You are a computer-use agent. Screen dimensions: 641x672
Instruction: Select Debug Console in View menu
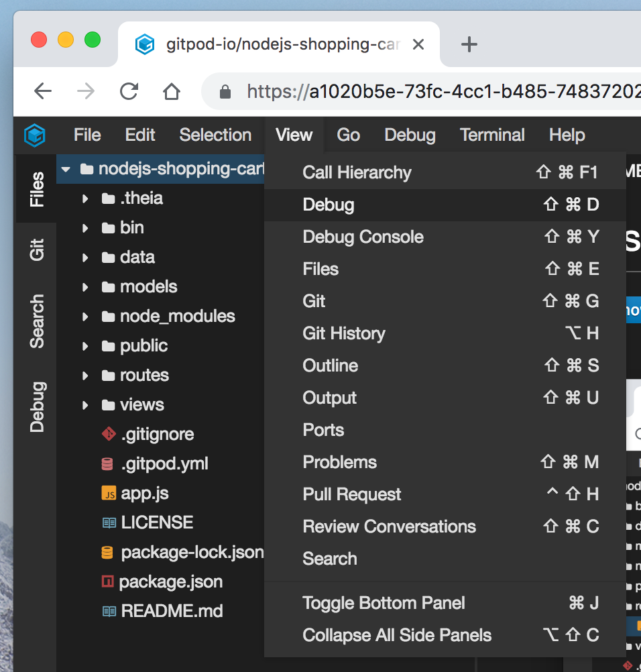tap(363, 237)
